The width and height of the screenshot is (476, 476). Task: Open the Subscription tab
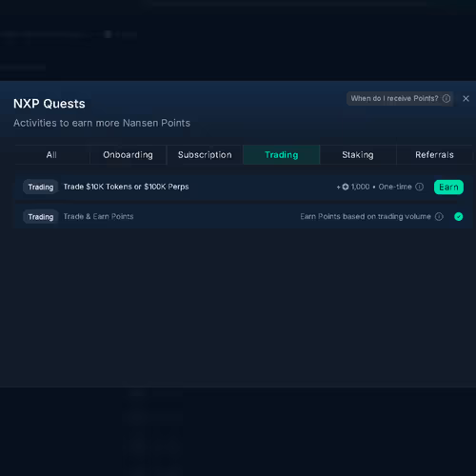coord(205,155)
